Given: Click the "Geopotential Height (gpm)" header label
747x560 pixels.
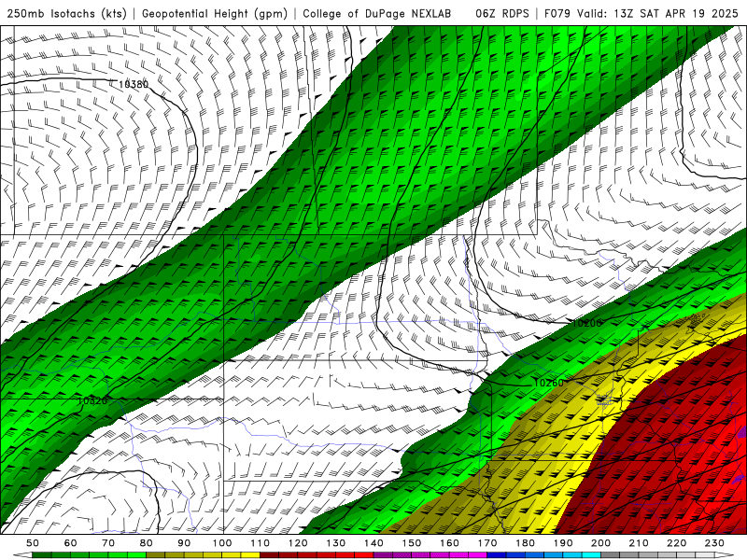Looking at the screenshot, I should tap(215, 14).
